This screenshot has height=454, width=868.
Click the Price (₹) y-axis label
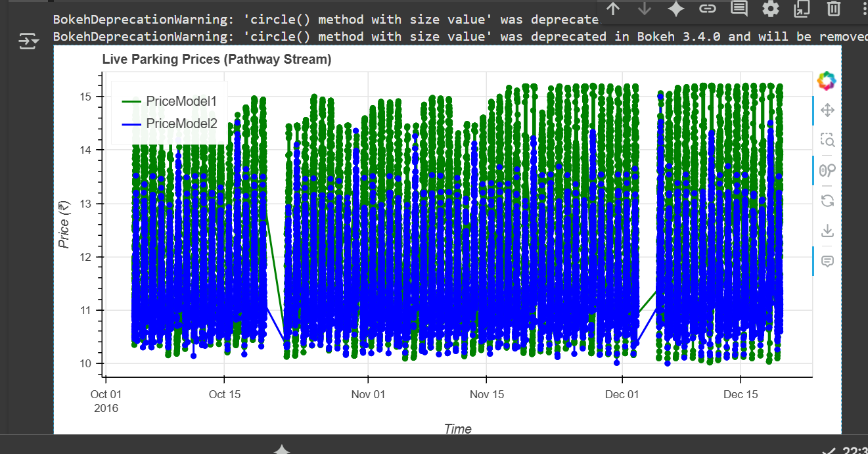[64, 225]
